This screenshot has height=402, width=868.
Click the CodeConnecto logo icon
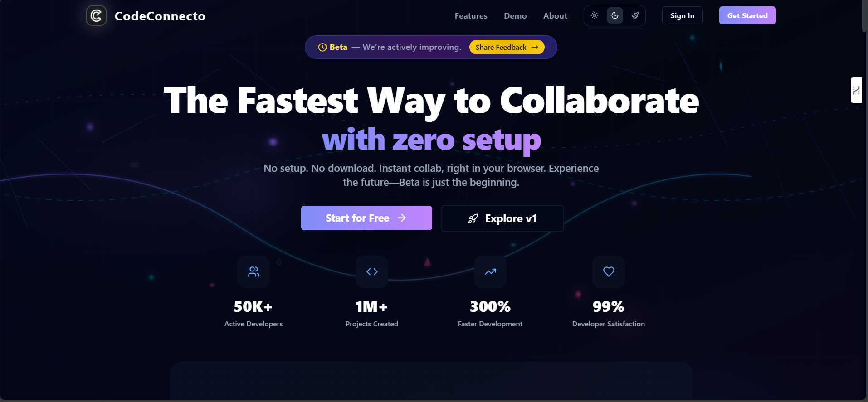[x=96, y=16]
